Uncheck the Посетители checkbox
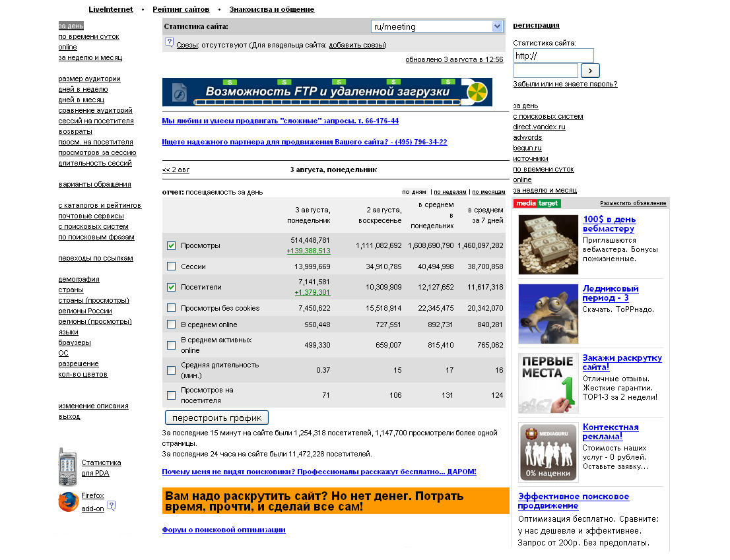Screen dimensions: 730x560 click(x=172, y=287)
